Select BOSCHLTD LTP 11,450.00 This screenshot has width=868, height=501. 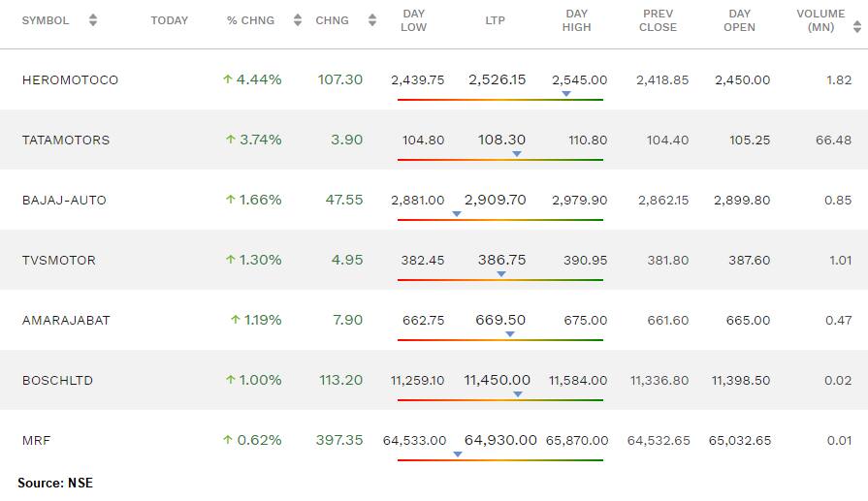point(498,381)
